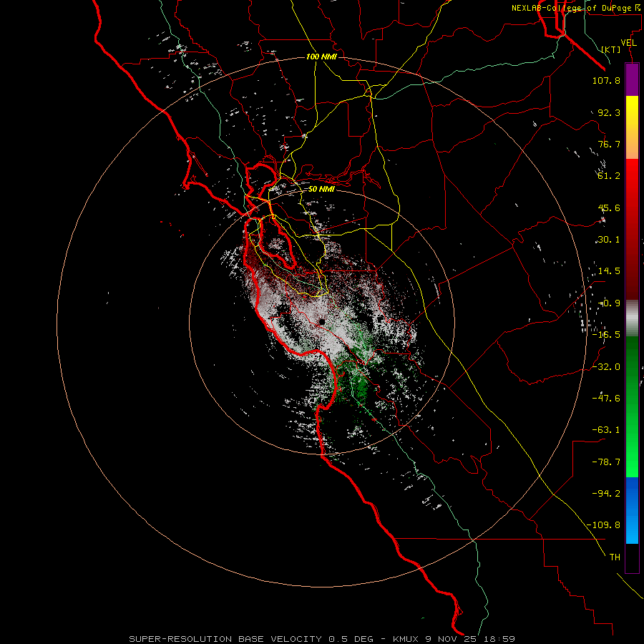Click the 50 NMI range ring label
This screenshot has width=644, height=644.
[x=321, y=189]
